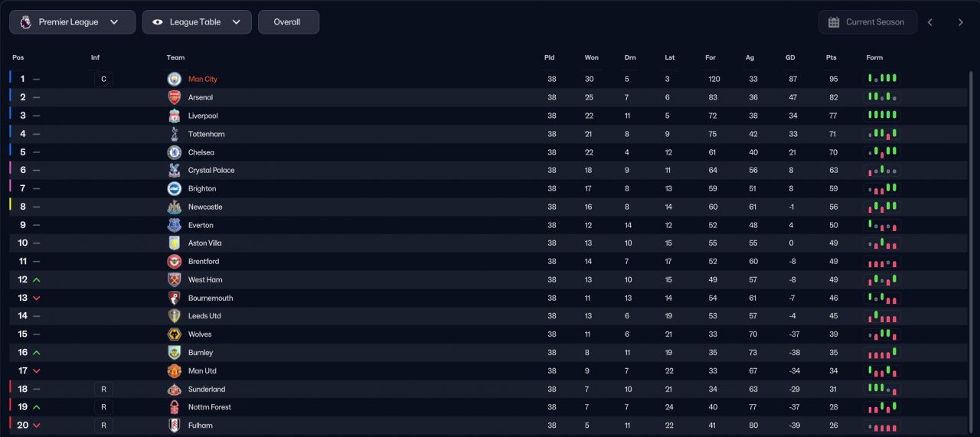Screen dimensions: 980x437
Task: Open the Premier League competition dropdown
Action: click(x=73, y=22)
